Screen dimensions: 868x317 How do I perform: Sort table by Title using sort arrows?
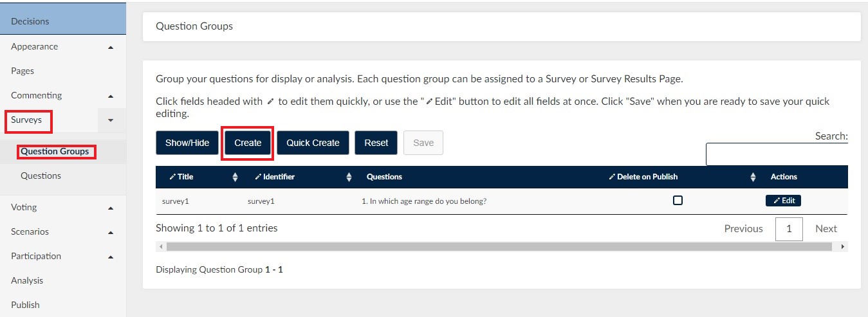click(x=235, y=177)
